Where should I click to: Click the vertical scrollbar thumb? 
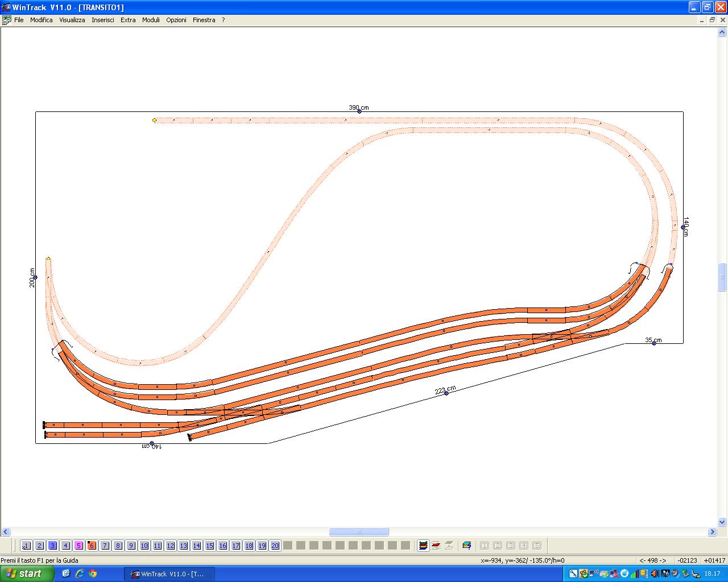point(723,277)
